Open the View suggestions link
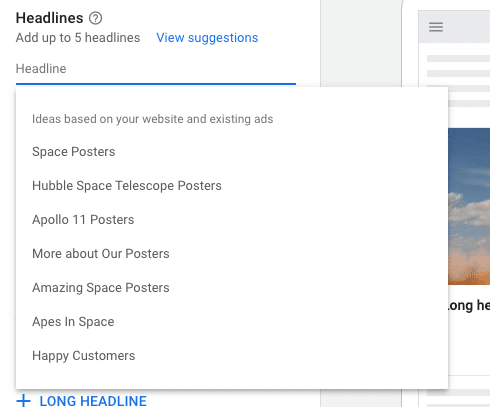 207,38
